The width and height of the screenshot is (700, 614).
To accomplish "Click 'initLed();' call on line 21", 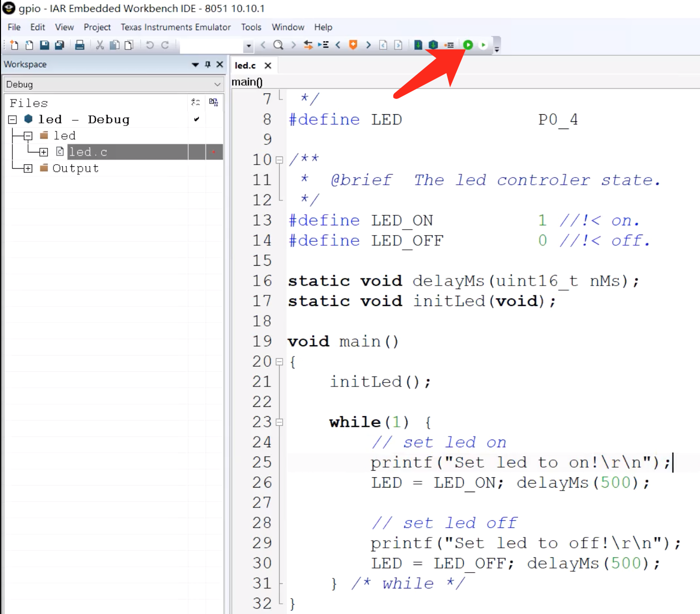I will pos(380,382).
